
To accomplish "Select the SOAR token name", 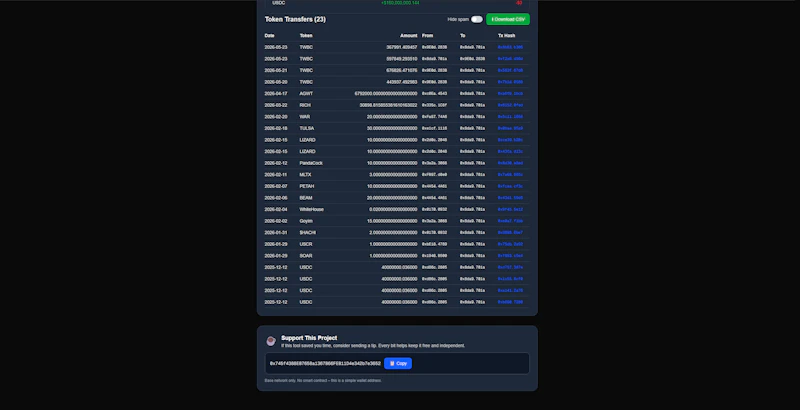I will point(306,256).
